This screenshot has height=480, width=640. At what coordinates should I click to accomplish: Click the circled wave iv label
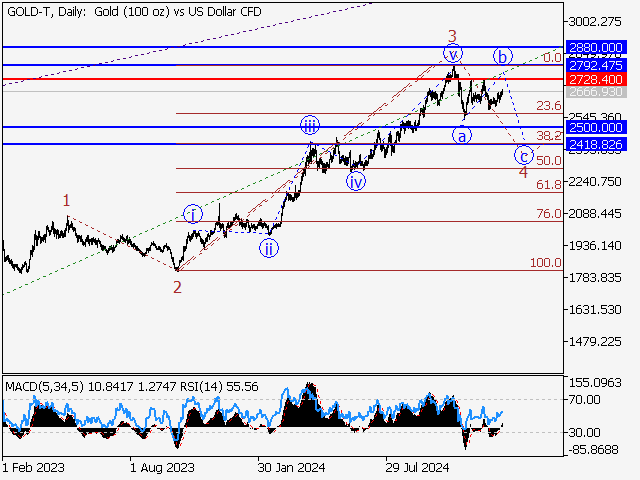[x=356, y=181]
